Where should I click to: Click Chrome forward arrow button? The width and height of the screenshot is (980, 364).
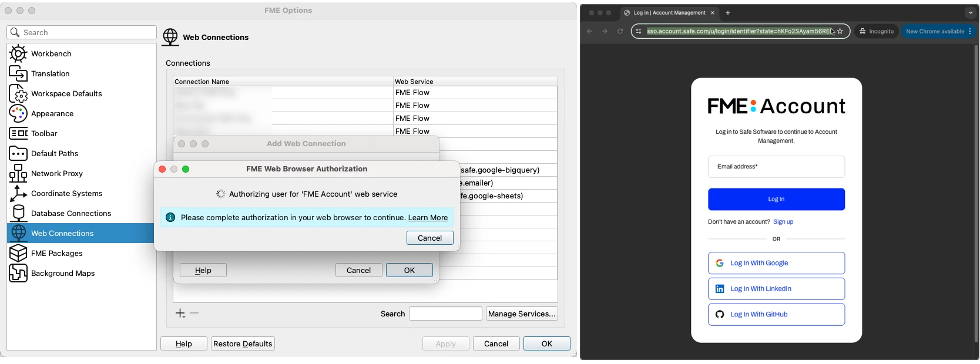605,31
